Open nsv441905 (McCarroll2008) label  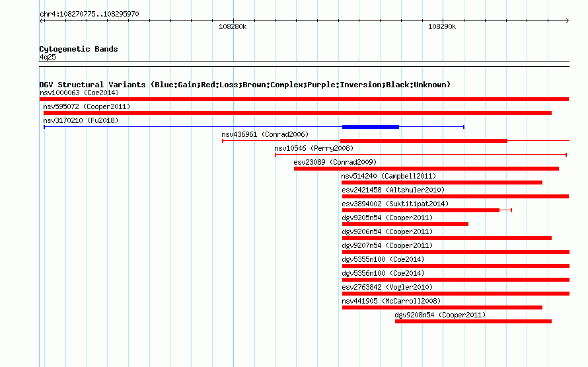click(x=391, y=301)
